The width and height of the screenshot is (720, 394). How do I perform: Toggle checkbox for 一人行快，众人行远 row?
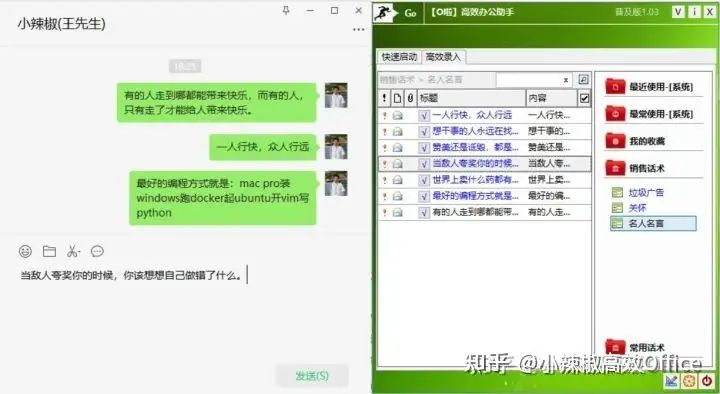[424, 115]
